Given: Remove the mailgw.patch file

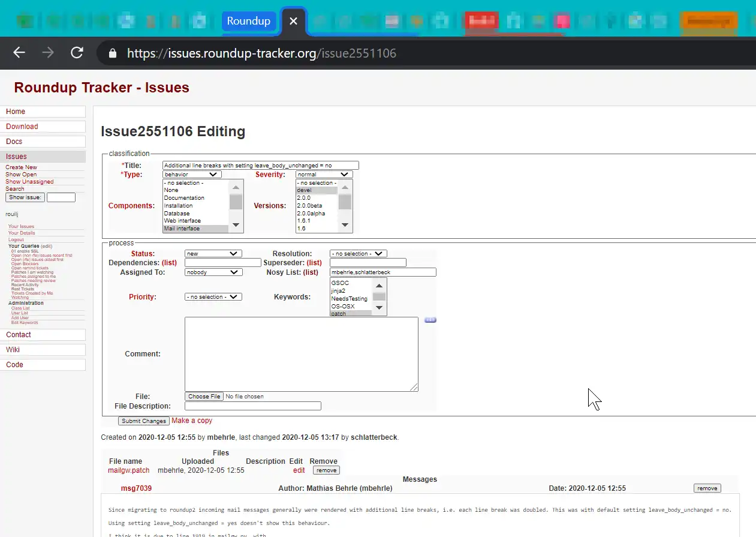Looking at the screenshot, I should pos(326,470).
